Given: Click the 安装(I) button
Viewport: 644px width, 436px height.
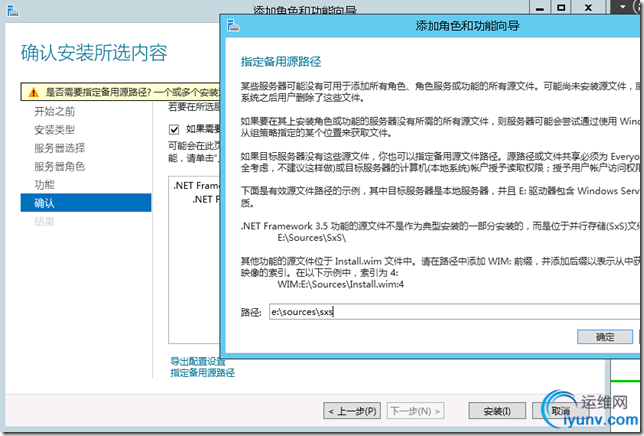Looking at the screenshot, I should pos(497,411).
